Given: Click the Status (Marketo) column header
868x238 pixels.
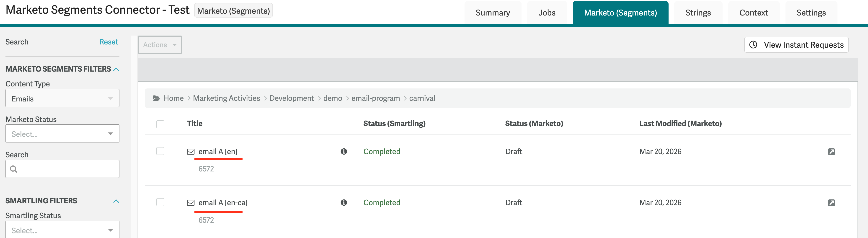Looking at the screenshot, I should [x=534, y=123].
